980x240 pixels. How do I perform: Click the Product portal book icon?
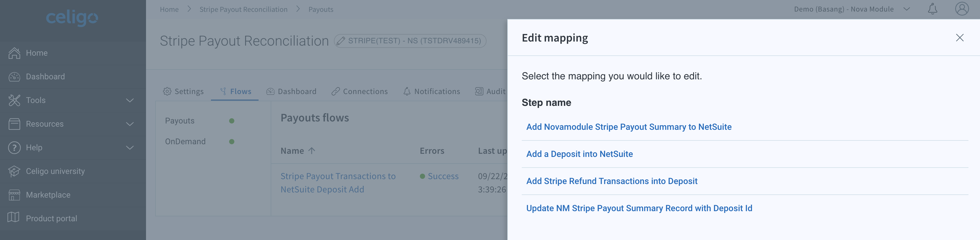click(x=14, y=217)
